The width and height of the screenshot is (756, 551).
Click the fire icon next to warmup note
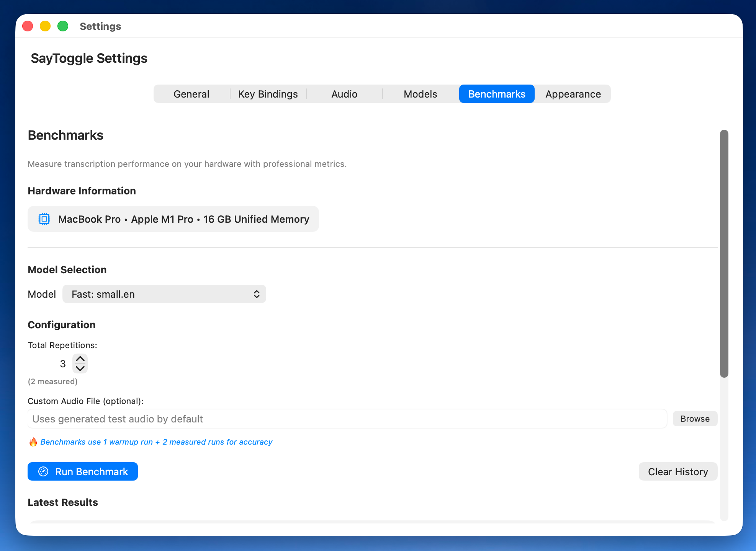(33, 442)
